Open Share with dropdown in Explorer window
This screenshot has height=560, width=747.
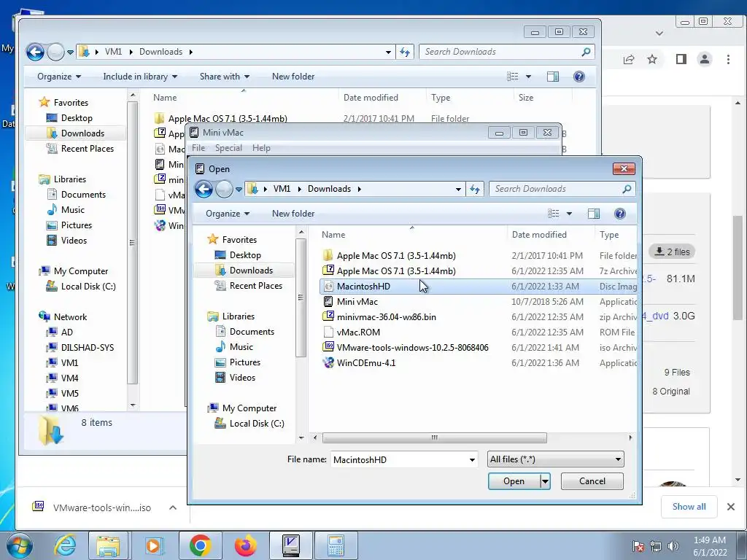[225, 77]
